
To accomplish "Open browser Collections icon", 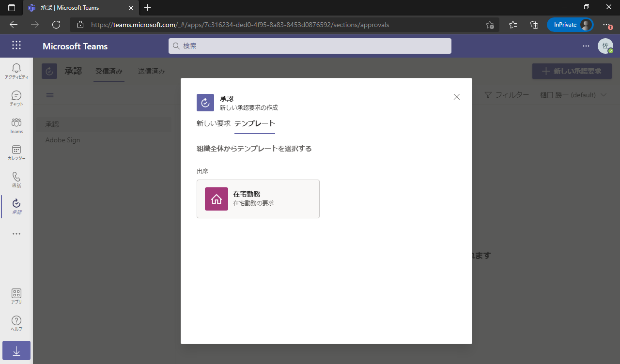I will [x=534, y=25].
